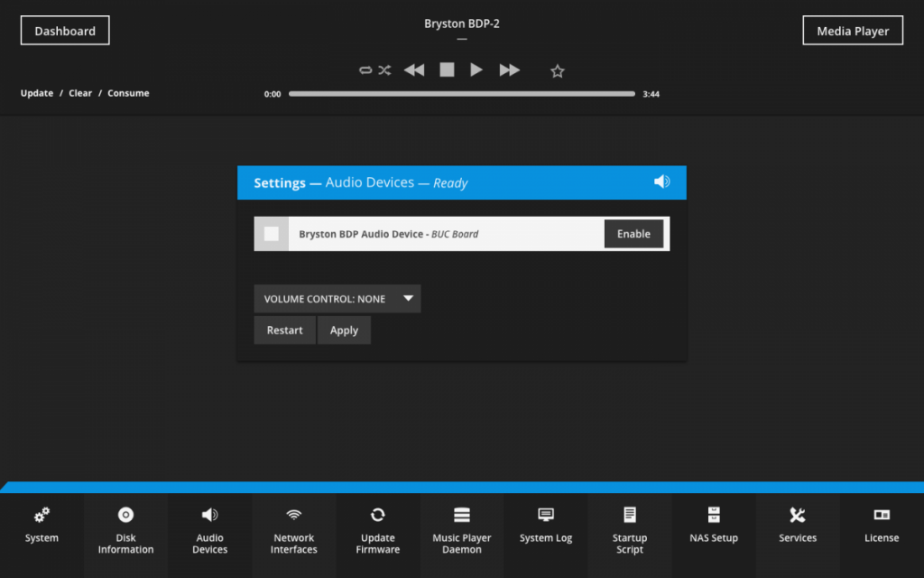924x578 pixels.
Task: Skip ahead with the fast-forward icon
Action: pyautogui.click(x=509, y=70)
